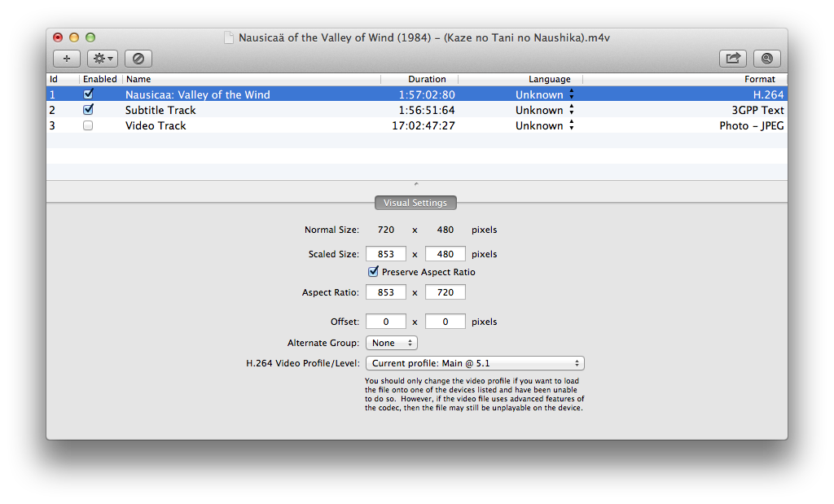The image size is (834, 504).
Task: Open language popup for Subtitle Track
Action: pyautogui.click(x=572, y=110)
